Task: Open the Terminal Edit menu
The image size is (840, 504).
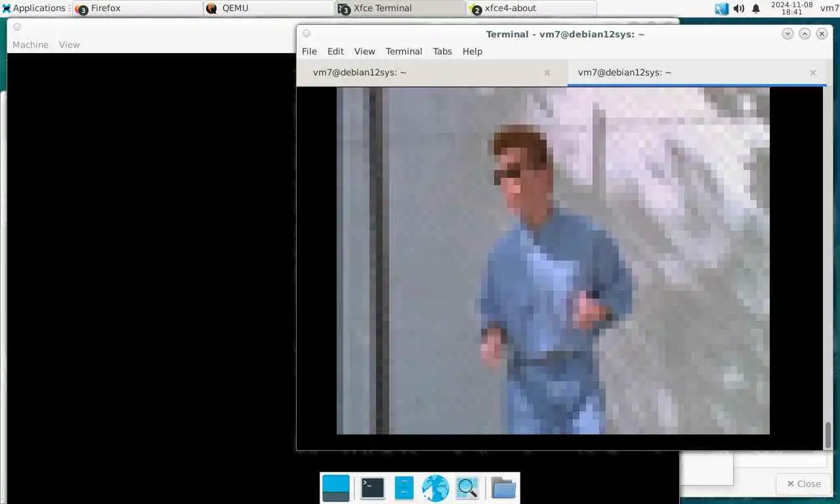Action: coord(335,51)
